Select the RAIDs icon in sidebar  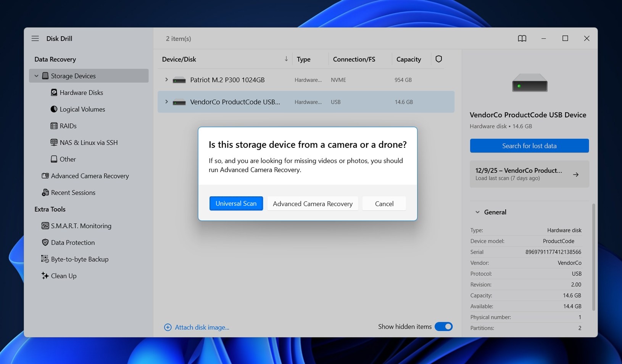[x=54, y=126]
